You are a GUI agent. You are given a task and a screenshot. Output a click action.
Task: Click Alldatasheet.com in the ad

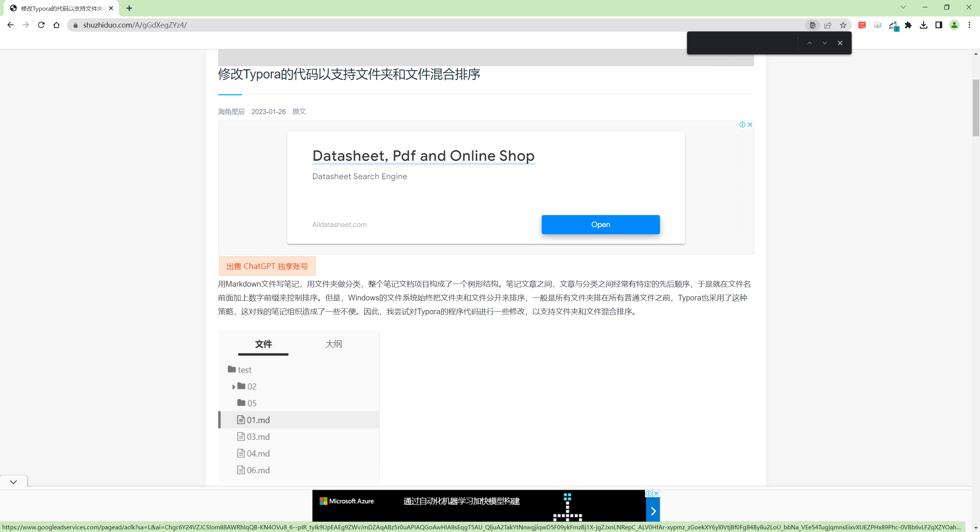(339, 225)
